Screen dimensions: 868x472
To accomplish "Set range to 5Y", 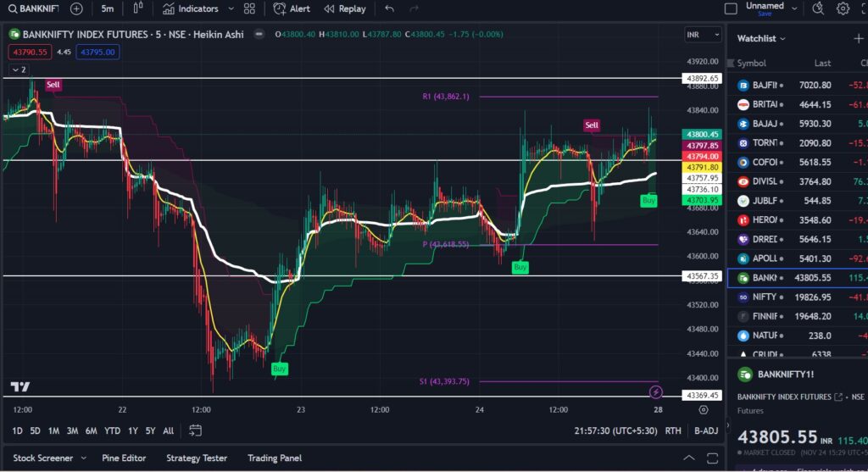I will 150,431.
